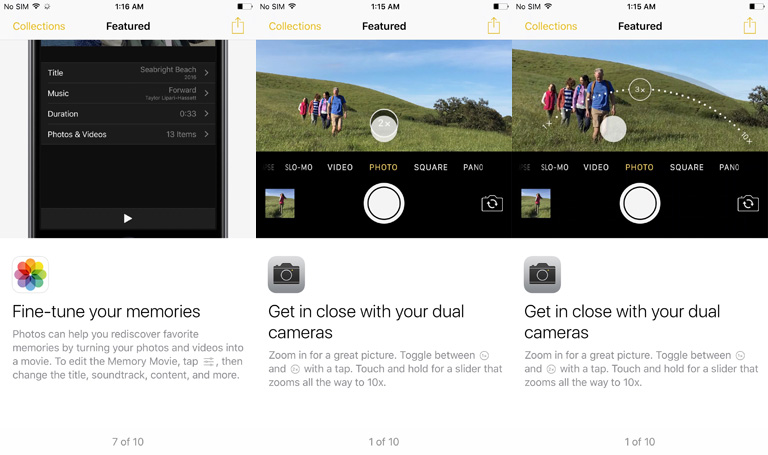Click the Camera app icon under the 2× screen
Viewport: 768px width, 455px height.
pos(286,274)
